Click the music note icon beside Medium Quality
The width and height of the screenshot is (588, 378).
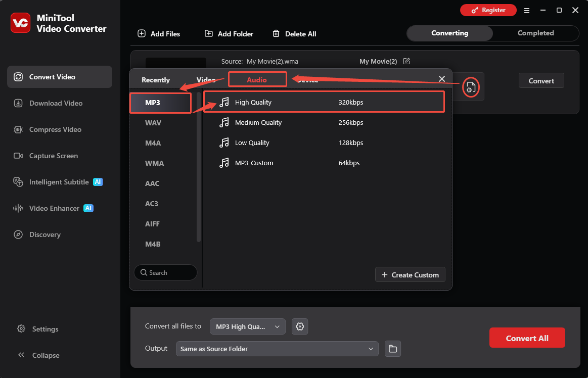click(224, 122)
